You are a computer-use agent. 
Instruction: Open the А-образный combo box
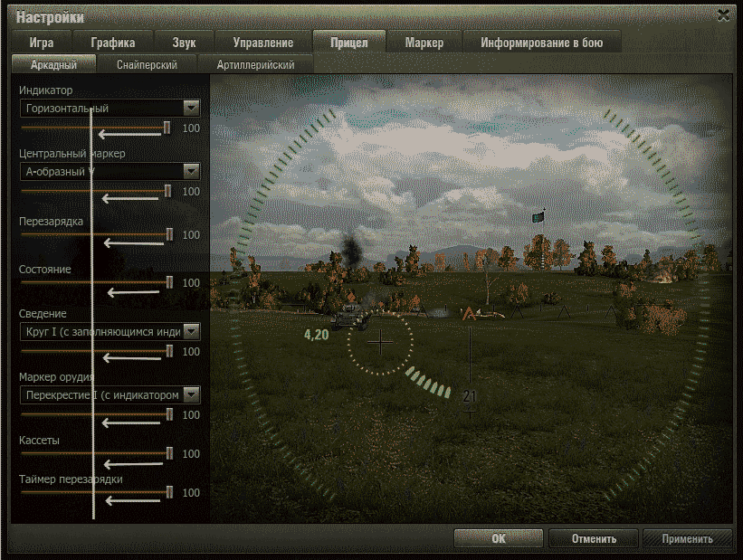(110, 171)
